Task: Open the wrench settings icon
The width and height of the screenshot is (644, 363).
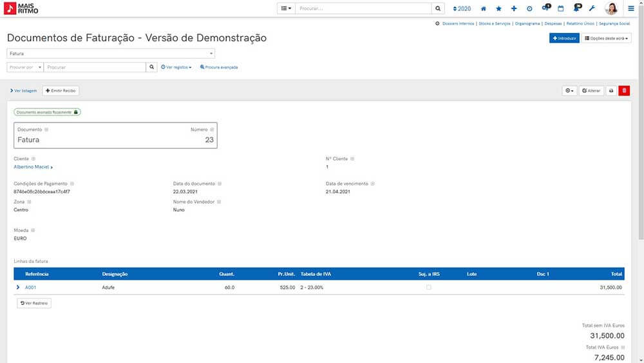Action: pyautogui.click(x=592, y=9)
